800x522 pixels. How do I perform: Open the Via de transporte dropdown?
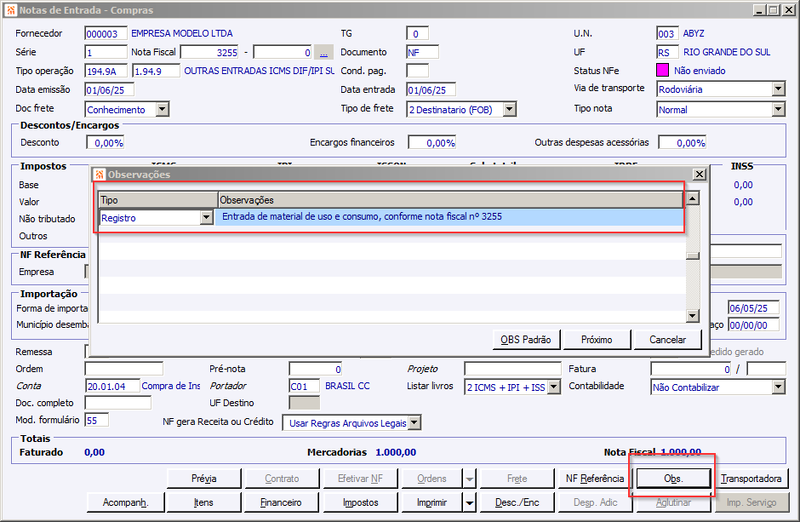click(x=778, y=89)
